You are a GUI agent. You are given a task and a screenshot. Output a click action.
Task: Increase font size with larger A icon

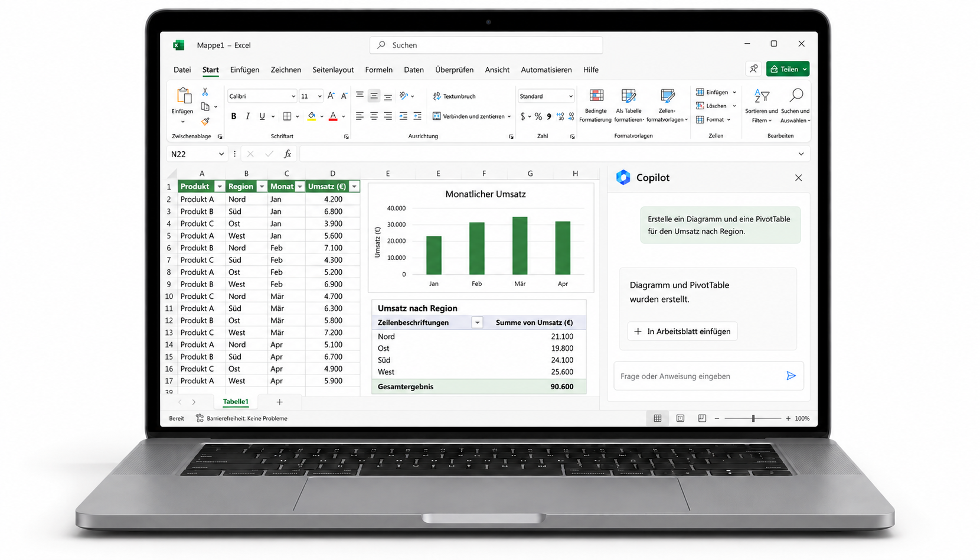pyautogui.click(x=331, y=96)
